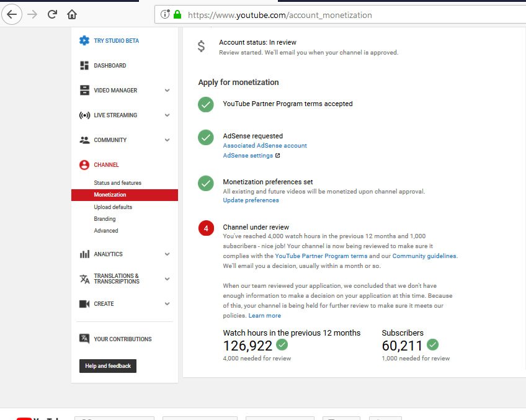Click the Dashboard icon in sidebar
This screenshot has width=526, height=420.
84,65
